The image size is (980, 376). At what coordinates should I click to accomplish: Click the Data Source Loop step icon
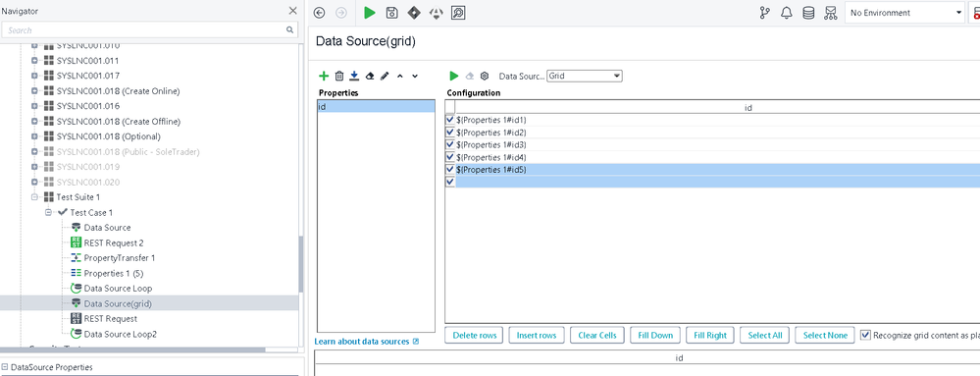click(x=77, y=289)
